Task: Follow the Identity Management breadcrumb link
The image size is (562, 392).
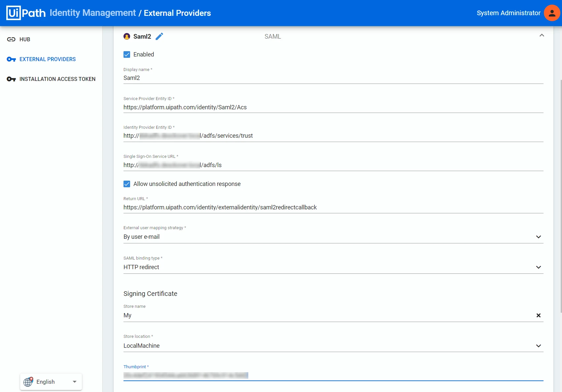Action: point(93,13)
